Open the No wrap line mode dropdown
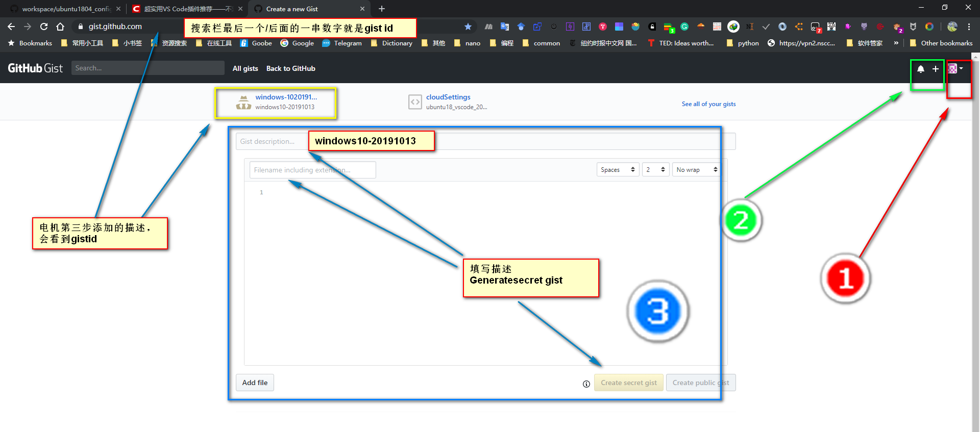This screenshot has height=432, width=980. (x=696, y=170)
